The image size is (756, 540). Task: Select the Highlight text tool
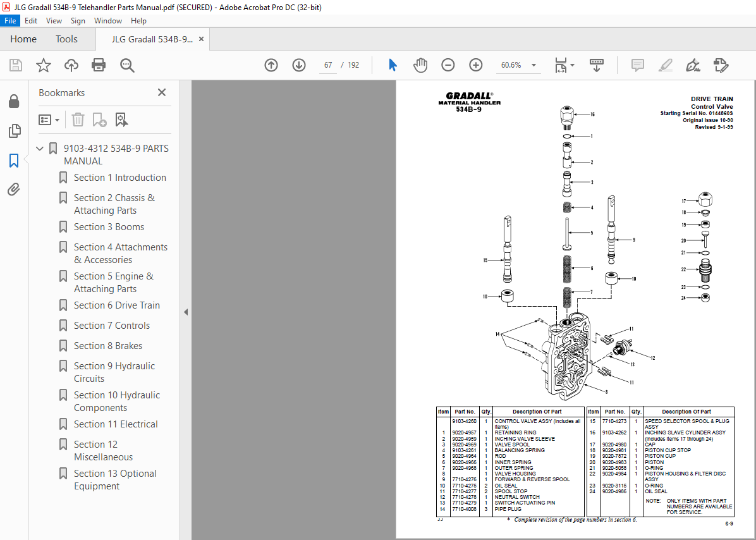665,65
